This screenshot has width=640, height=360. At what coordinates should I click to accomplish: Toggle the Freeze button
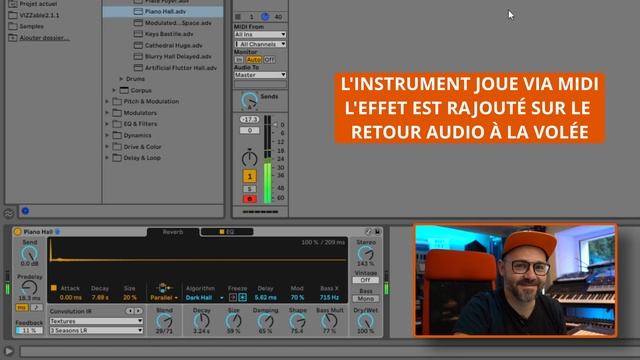[233, 298]
